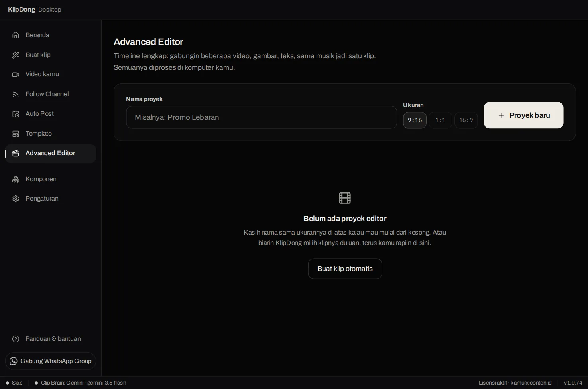Image resolution: width=588 pixels, height=389 pixels.
Task: Open Video kamu section
Action: [x=51, y=74]
